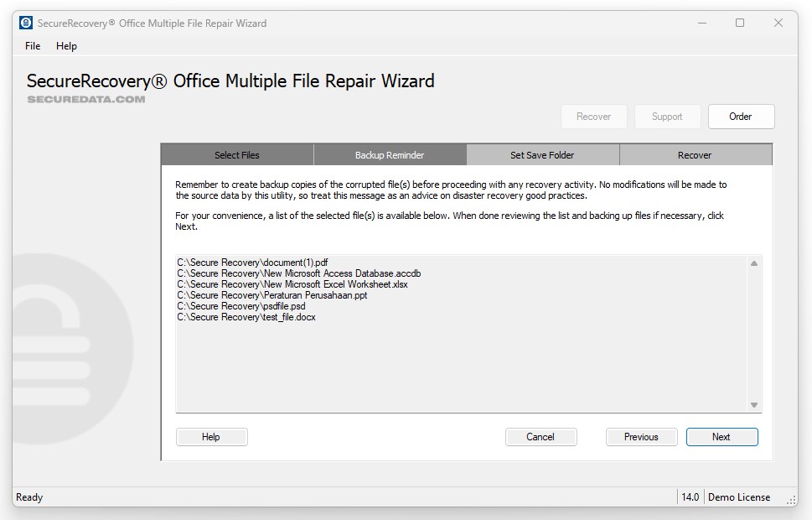This screenshot has height=520, width=812.
Task: Cancel the repair wizard
Action: (540, 437)
